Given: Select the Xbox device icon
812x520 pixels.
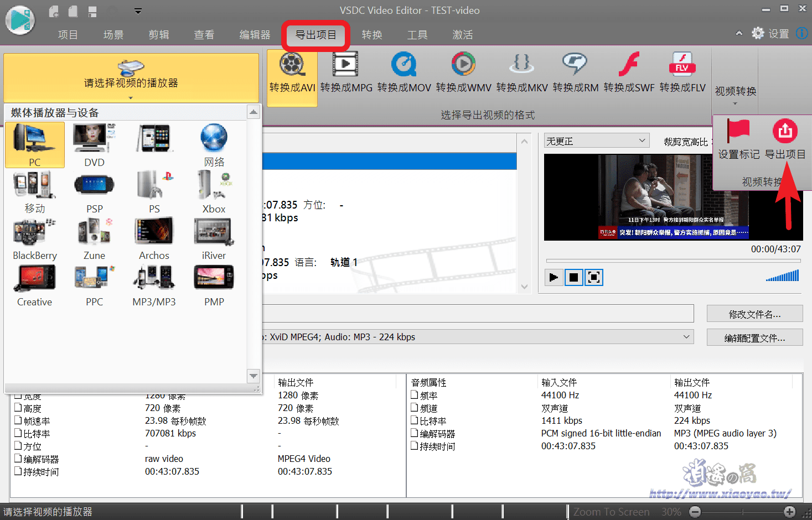Looking at the screenshot, I should pos(214,191).
